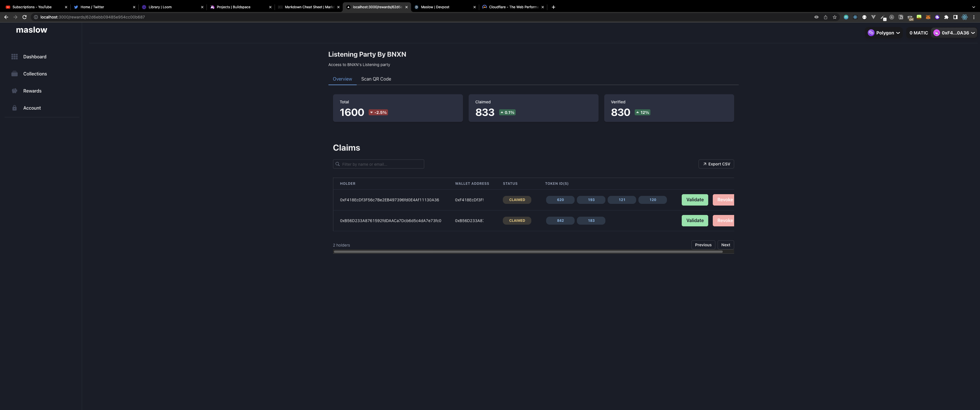
Task: Click the Dashboard grid icon in sidebar
Action: pos(15,57)
